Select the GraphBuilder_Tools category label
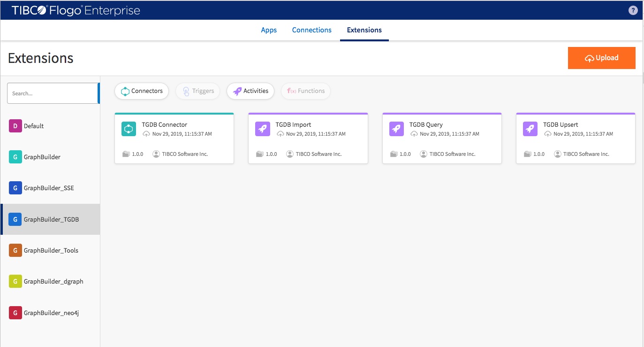Image resolution: width=644 pixels, height=347 pixels. [51, 250]
